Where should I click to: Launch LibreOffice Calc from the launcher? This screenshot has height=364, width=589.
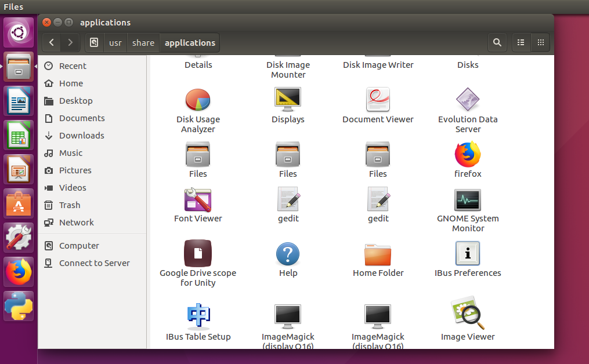pos(19,135)
